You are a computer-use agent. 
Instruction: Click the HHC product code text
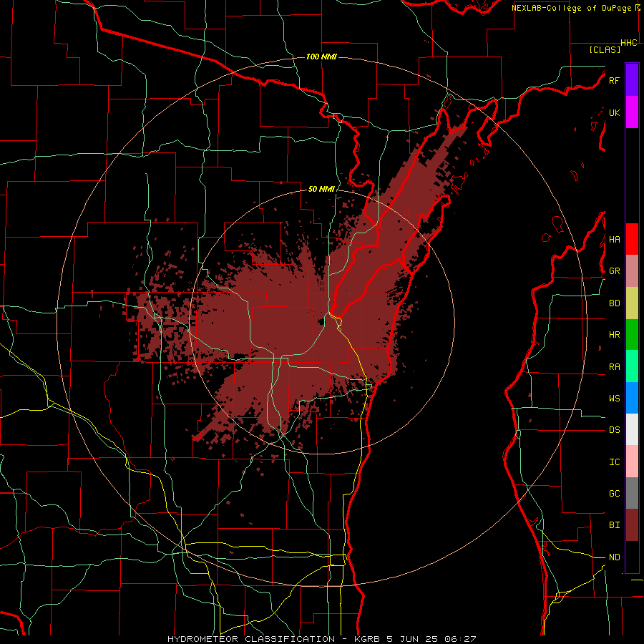629,43
